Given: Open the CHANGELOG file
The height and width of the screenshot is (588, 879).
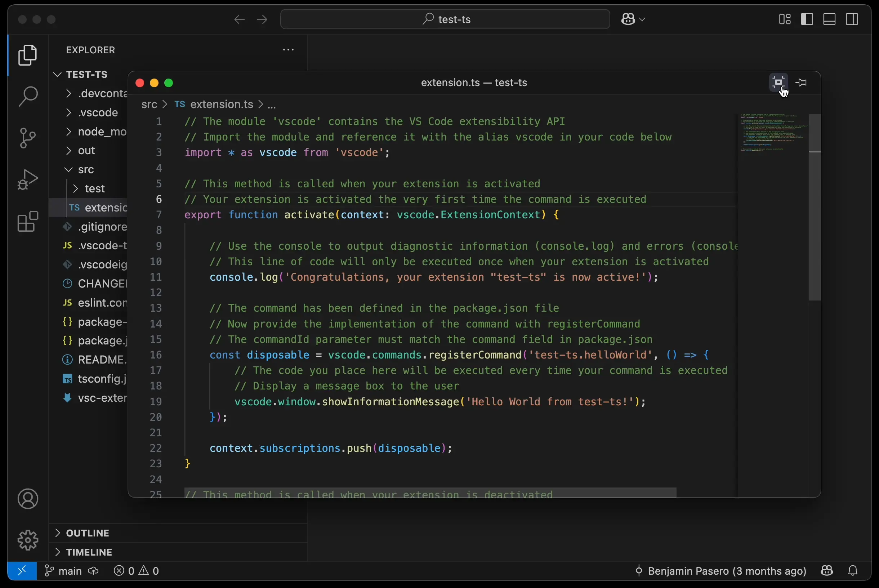Looking at the screenshot, I should click(x=89, y=284).
